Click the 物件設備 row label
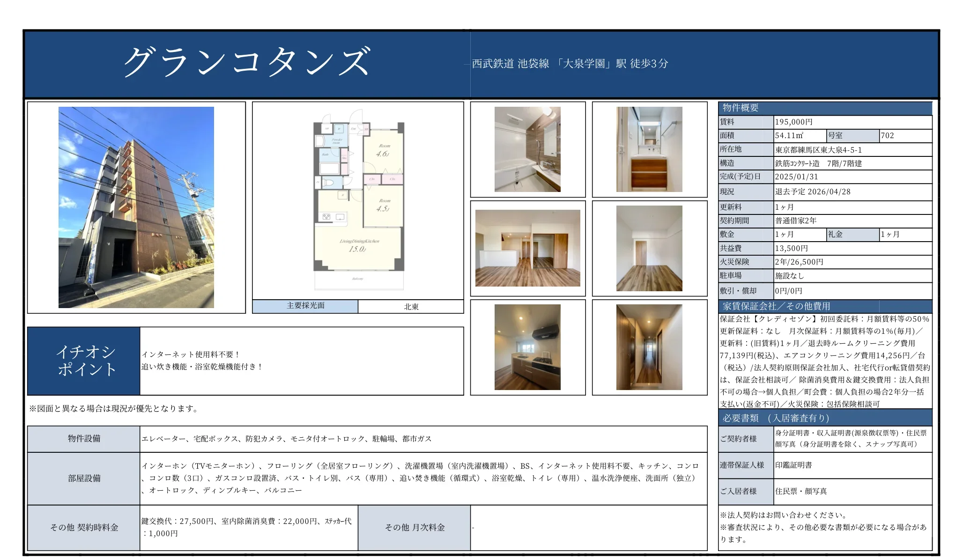 84,439
